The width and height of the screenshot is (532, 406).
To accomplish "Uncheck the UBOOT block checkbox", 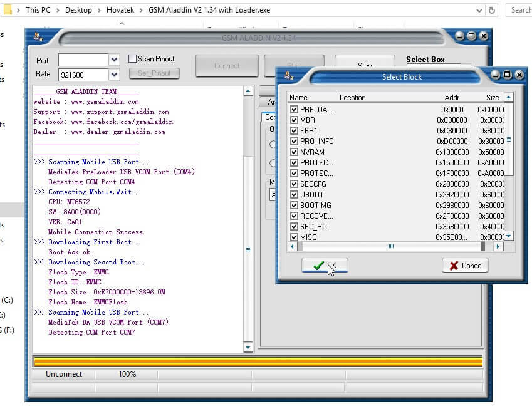I will click(x=294, y=195).
